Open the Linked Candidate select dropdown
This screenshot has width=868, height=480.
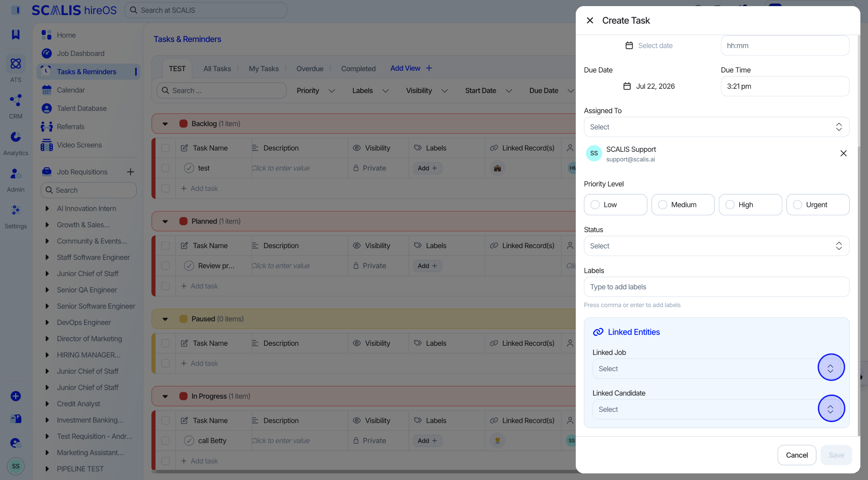[x=716, y=409]
